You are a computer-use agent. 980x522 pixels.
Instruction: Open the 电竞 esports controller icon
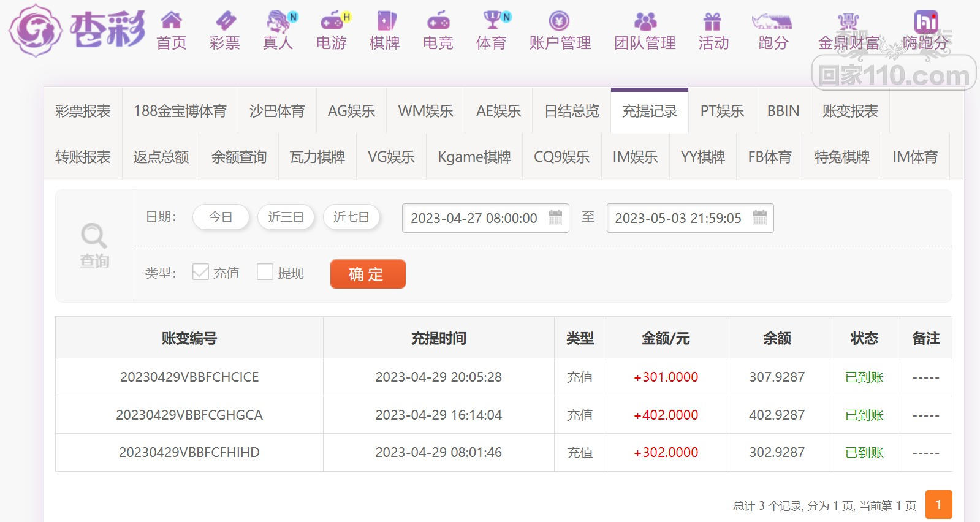click(x=438, y=21)
